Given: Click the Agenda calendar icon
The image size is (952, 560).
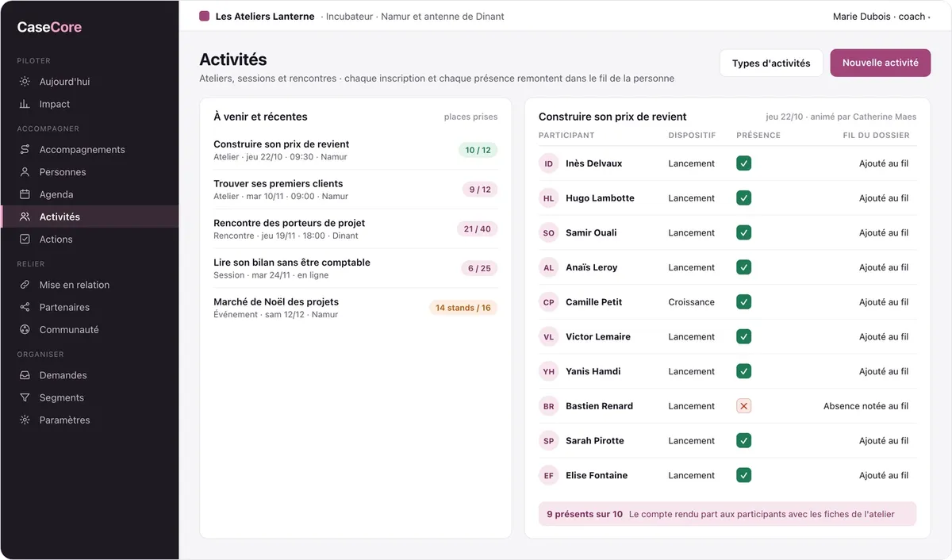Looking at the screenshot, I should [x=25, y=194].
